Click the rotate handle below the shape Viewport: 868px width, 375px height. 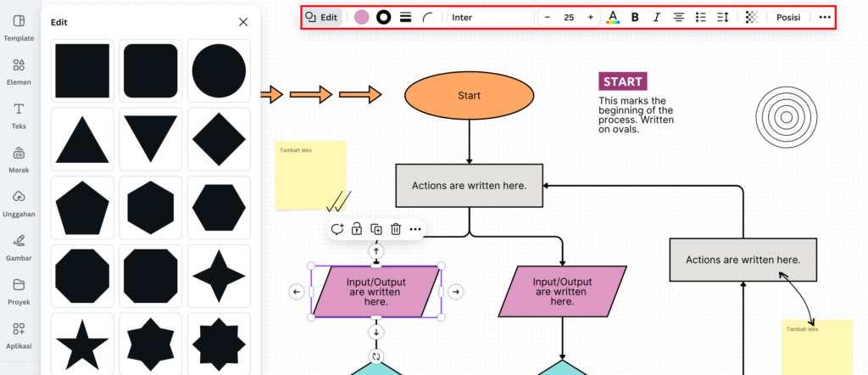(376, 356)
